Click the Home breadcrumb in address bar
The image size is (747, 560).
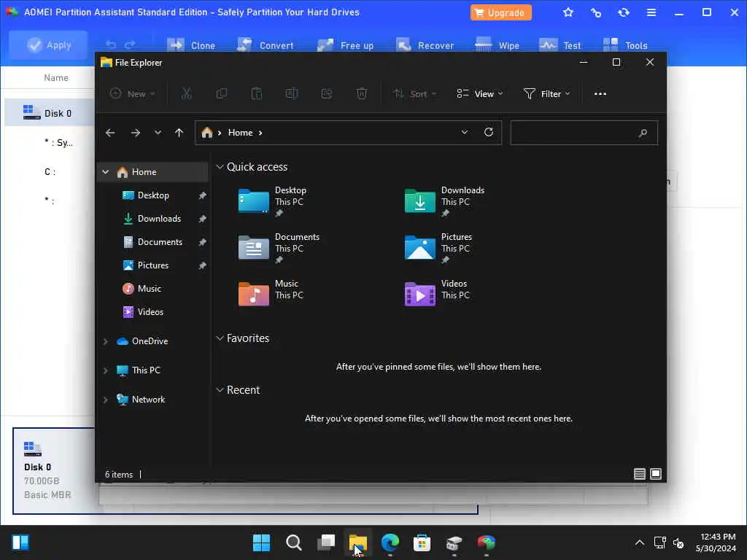(240, 133)
